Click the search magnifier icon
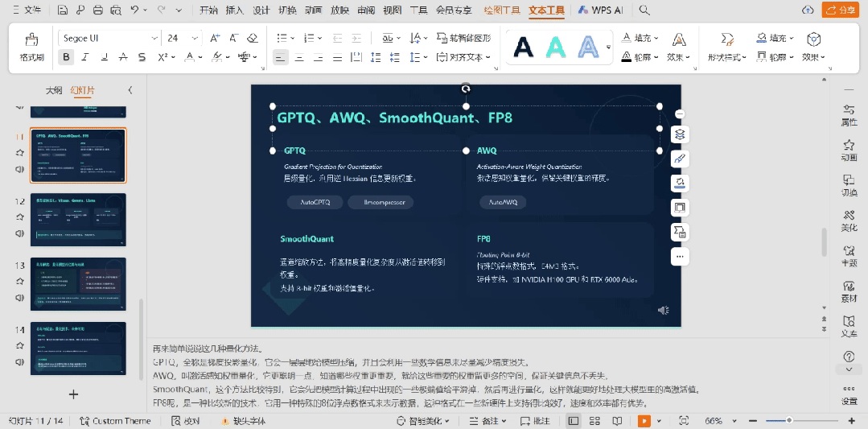The width and height of the screenshot is (868, 429). (644, 10)
